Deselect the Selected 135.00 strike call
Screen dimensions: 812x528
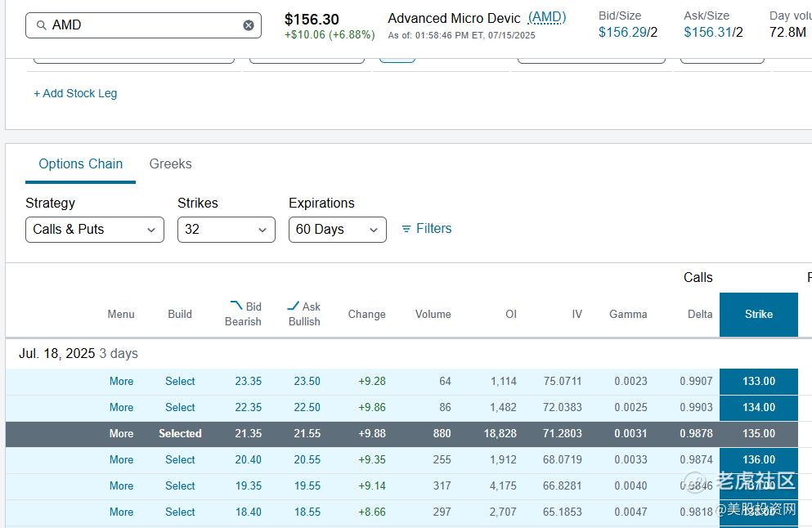(180, 434)
